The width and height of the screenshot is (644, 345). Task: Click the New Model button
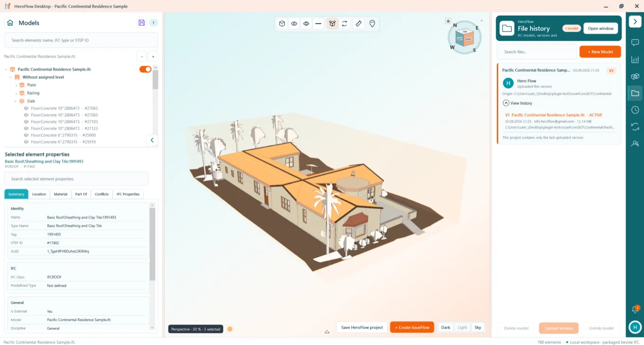[600, 52]
